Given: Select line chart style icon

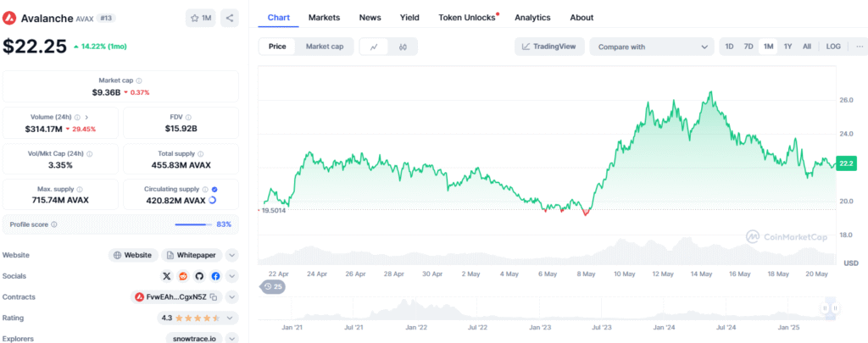Looking at the screenshot, I should coord(374,47).
